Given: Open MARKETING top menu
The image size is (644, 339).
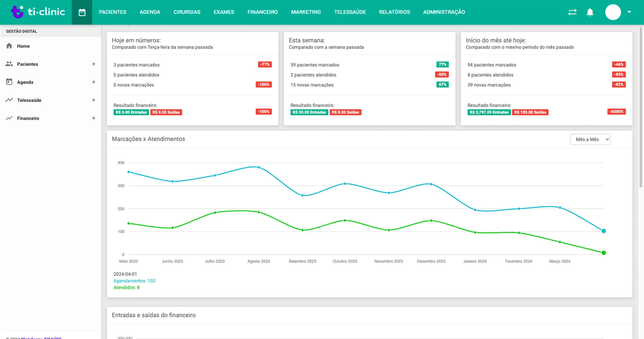Looking at the screenshot, I should [x=306, y=12].
